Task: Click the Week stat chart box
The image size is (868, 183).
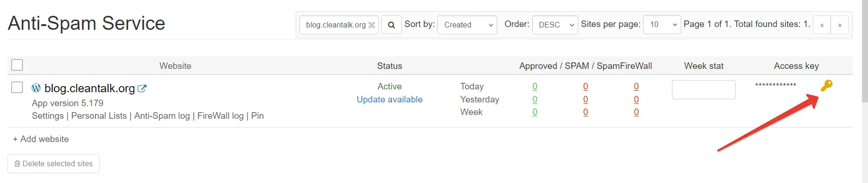Action: tap(704, 89)
